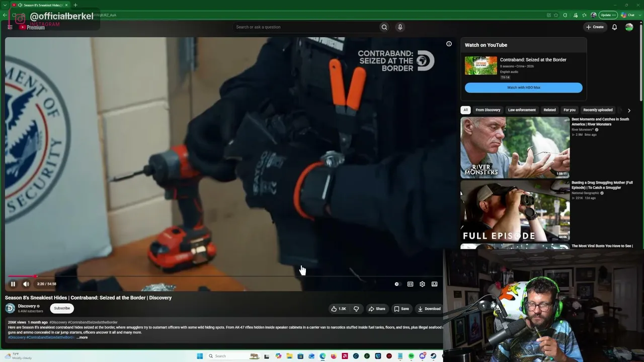
Task: Show more filter chips with right arrow
Action: (629, 110)
